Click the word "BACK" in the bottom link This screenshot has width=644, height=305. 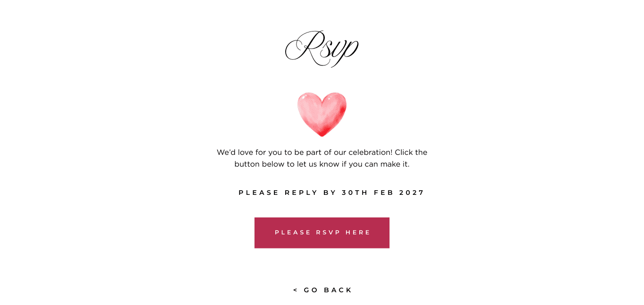tap(338, 290)
